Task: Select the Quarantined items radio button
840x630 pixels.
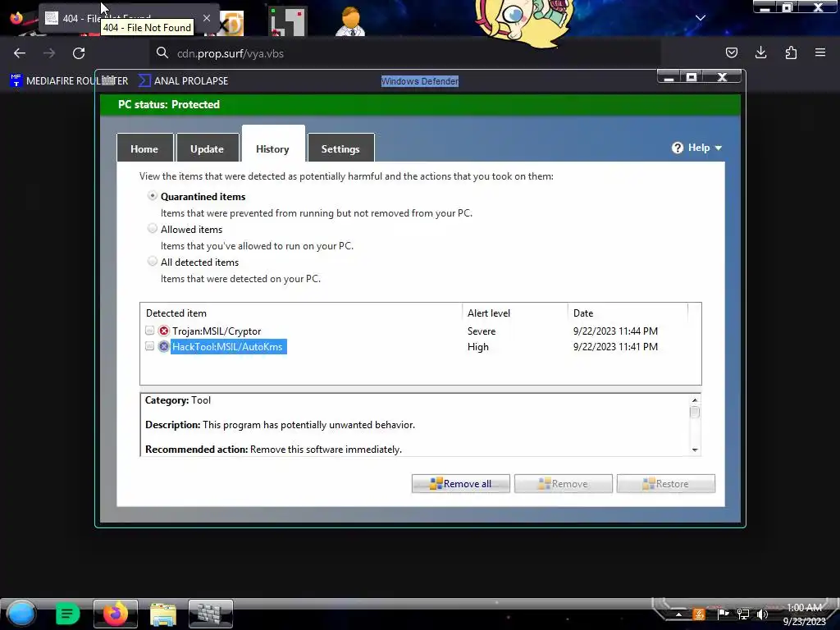Action: click(x=153, y=196)
